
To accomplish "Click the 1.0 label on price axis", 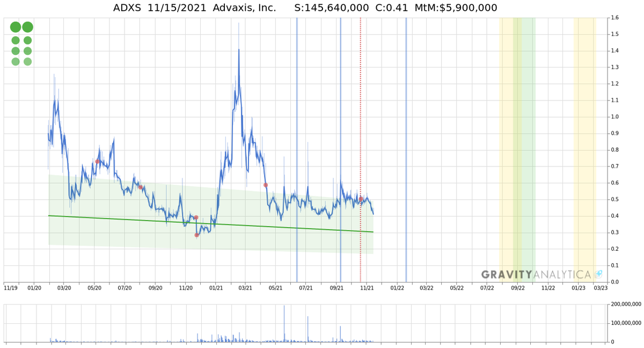I will click(x=614, y=117).
